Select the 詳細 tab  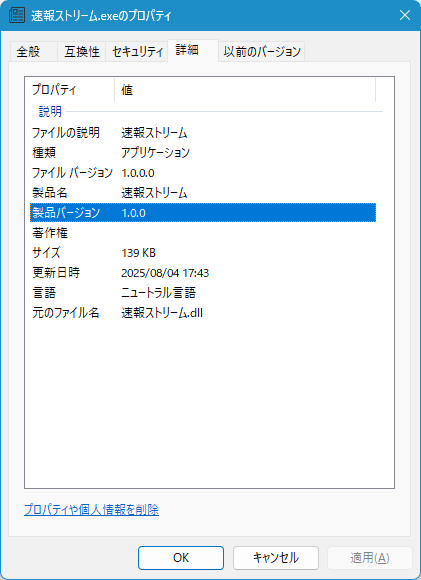[193, 50]
